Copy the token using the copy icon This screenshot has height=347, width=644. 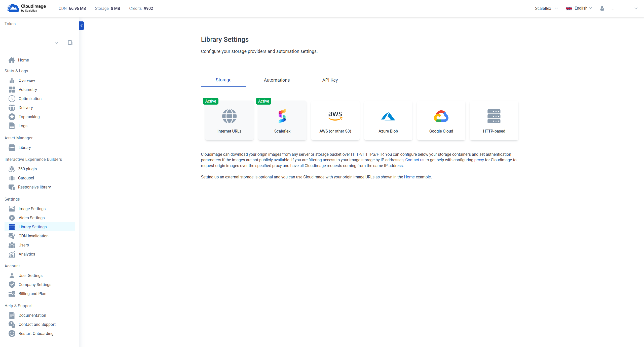click(x=70, y=43)
